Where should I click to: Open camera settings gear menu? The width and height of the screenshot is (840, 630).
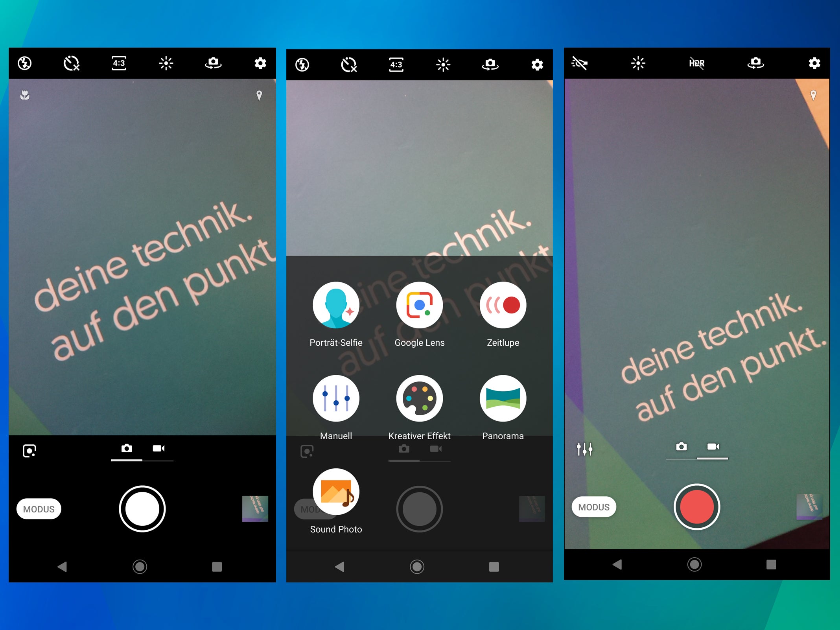[x=260, y=64]
